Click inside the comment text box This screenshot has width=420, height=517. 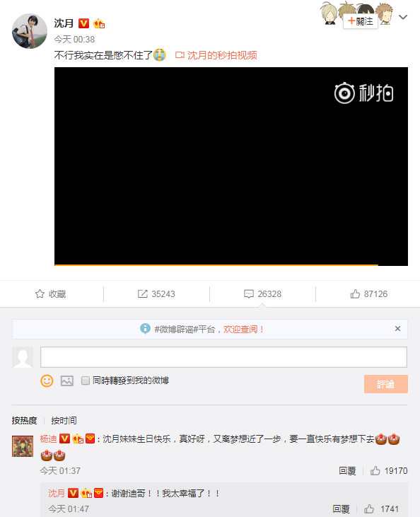pyautogui.click(x=223, y=356)
